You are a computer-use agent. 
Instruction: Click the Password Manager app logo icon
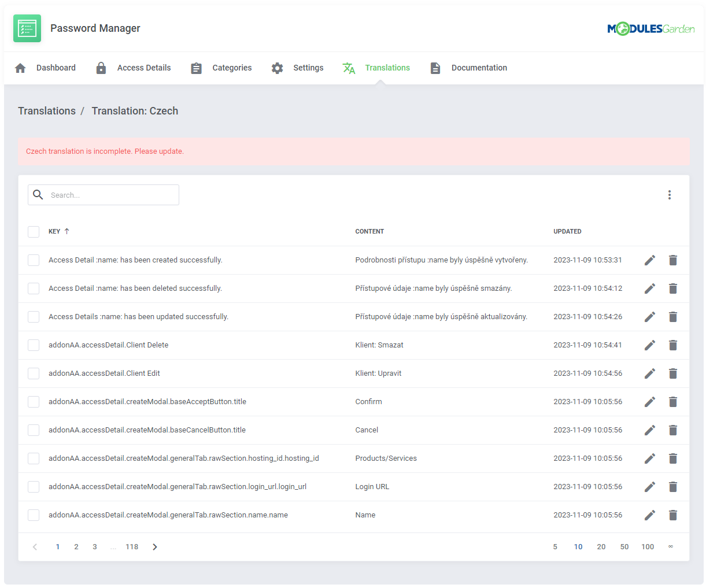click(x=27, y=28)
